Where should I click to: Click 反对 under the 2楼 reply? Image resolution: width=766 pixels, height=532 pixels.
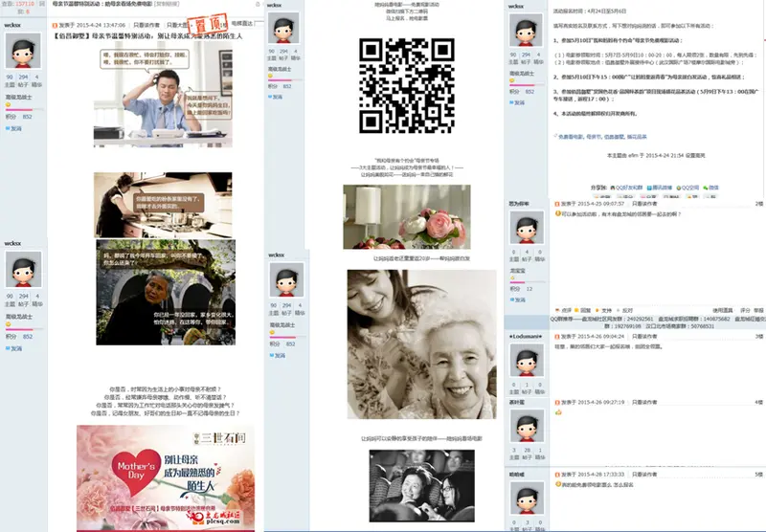[x=627, y=310]
